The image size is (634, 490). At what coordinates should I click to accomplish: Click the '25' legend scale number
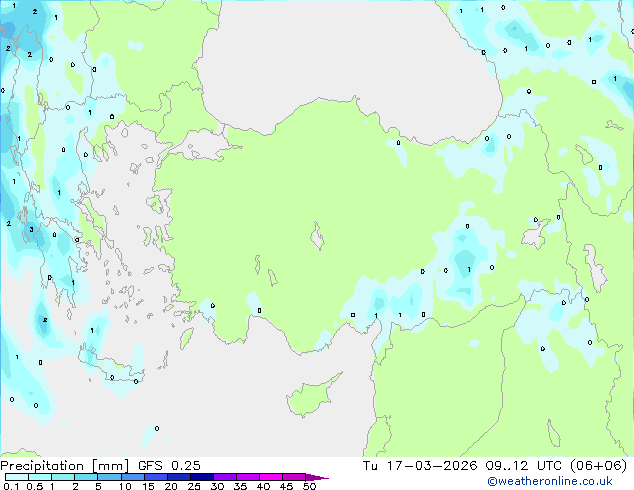click(194, 486)
